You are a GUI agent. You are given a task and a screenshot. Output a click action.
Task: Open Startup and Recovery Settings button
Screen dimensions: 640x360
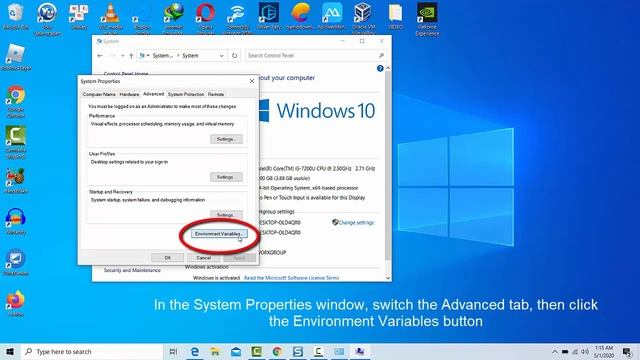coord(226,214)
